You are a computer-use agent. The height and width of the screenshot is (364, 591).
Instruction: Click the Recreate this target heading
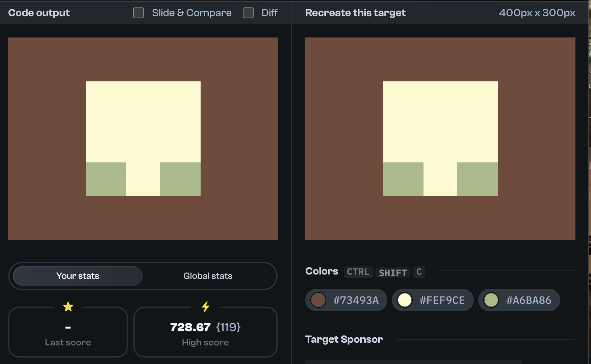[x=355, y=13]
